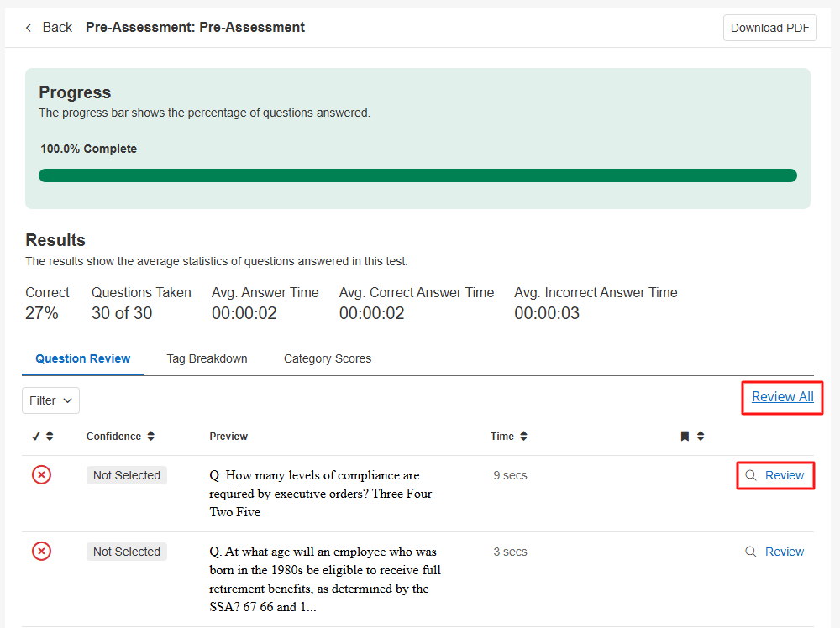
Task: Click the red incorrect X icon on second question
Action: click(x=41, y=552)
